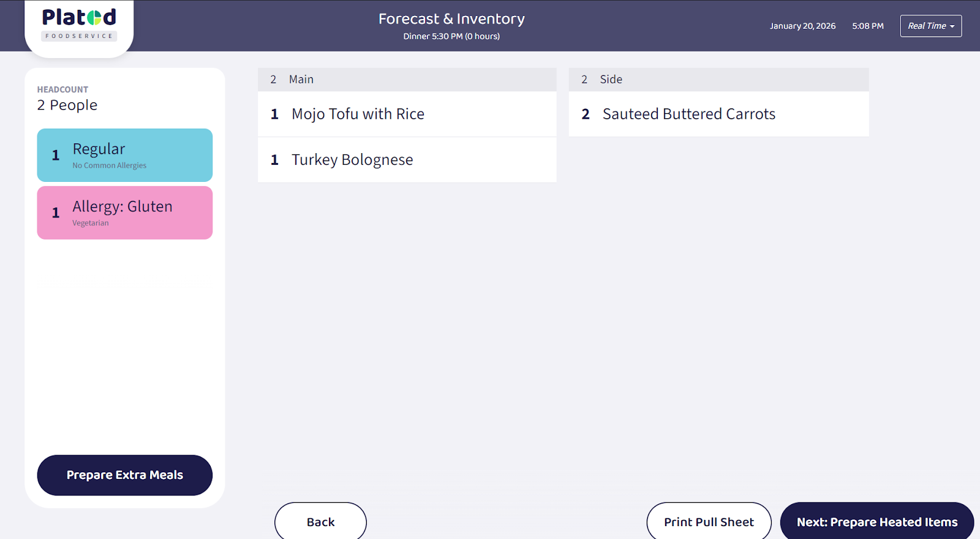Image resolution: width=980 pixels, height=539 pixels.
Task: Select the Regular diet card
Action: (x=124, y=155)
